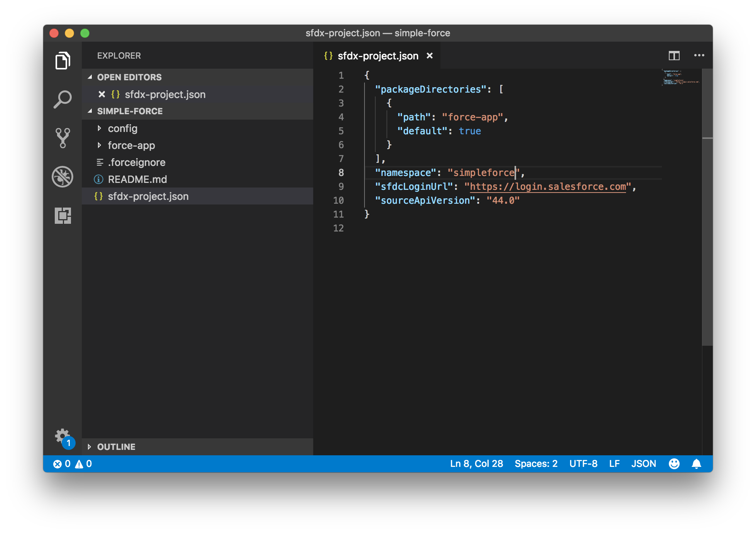Viewport: 756px width, 534px height.
Task: Open the login.salesforce.com link
Action: [548, 186]
